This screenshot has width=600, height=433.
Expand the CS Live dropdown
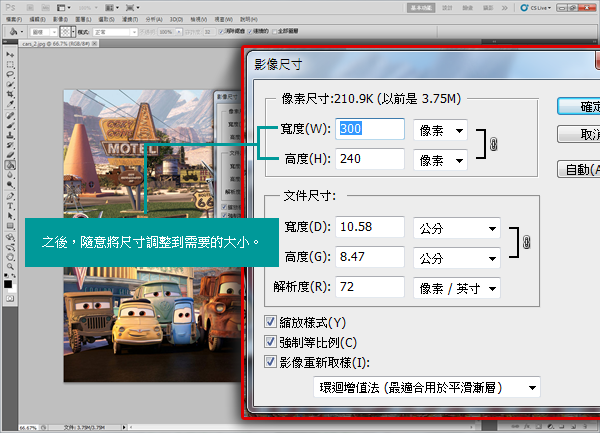coord(536,8)
